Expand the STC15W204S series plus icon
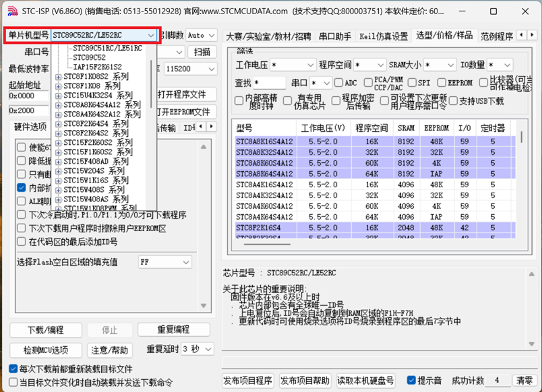 [59, 171]
